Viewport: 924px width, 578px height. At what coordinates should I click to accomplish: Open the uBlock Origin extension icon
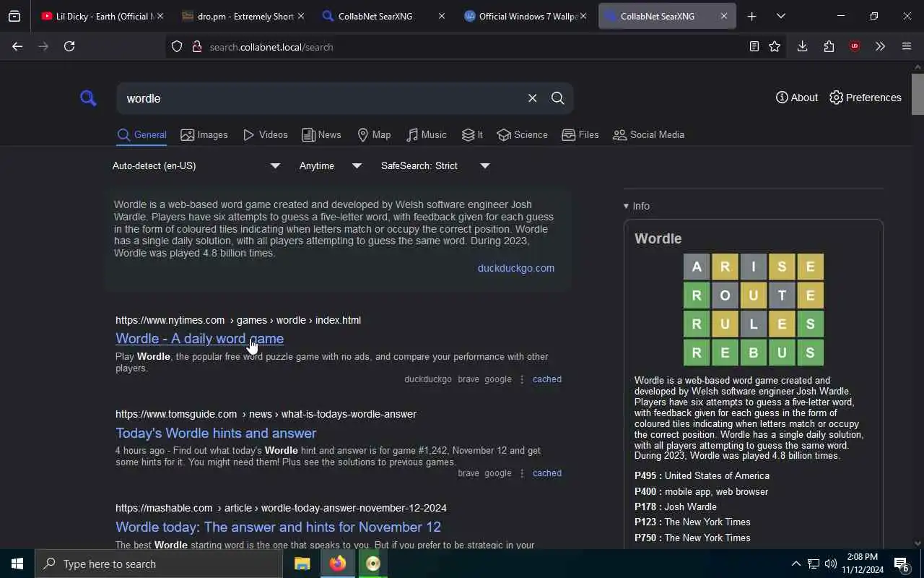click(855, 46)
